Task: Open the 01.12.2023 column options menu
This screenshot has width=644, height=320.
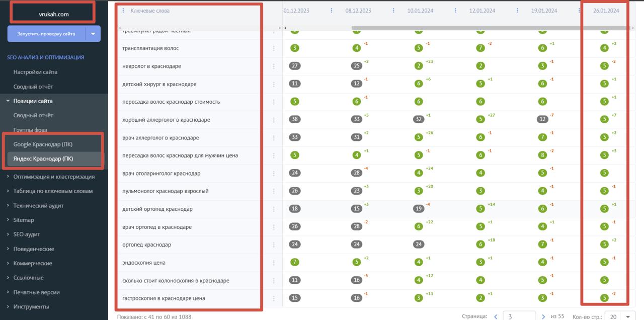Action: pyautogui.click(x=331, y=11)
